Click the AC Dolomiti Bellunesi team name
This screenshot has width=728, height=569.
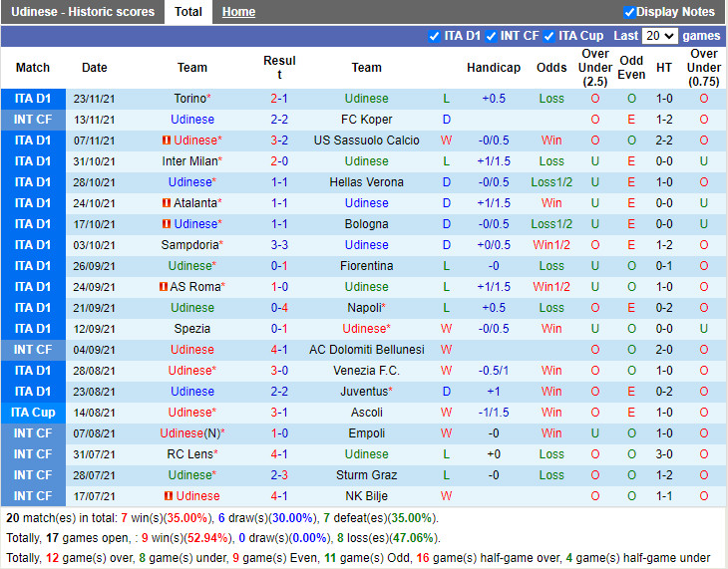tap(366, 350)
